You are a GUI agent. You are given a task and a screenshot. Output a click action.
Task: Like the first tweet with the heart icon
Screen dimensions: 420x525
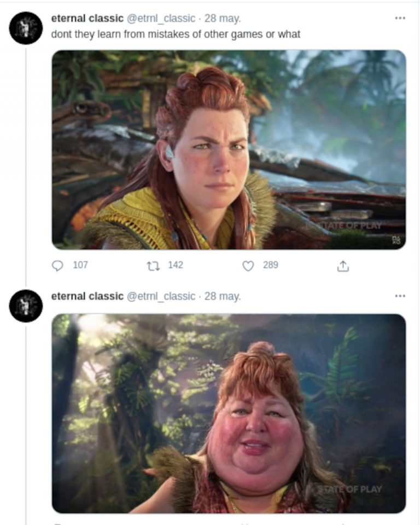pyautogui.click(x=248, y=266)
